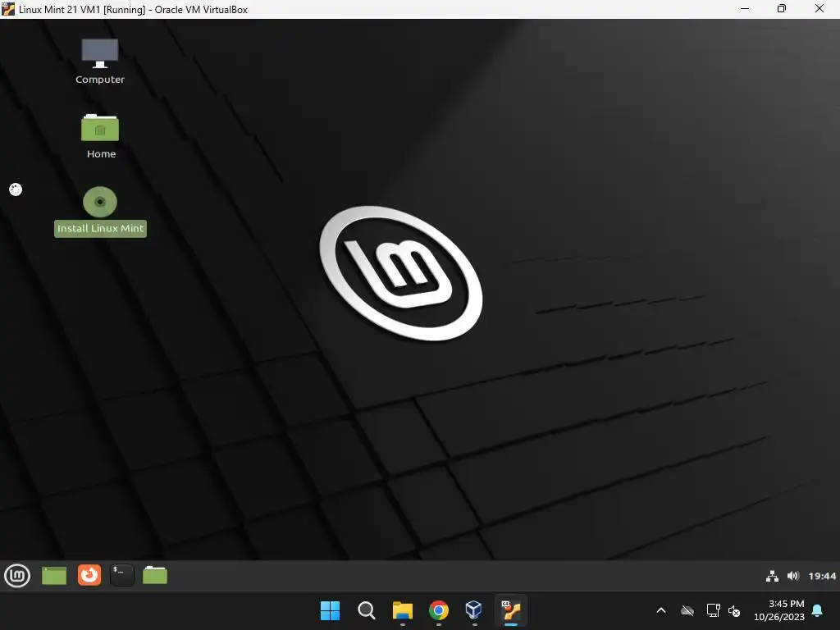The image size is (840, 630).
Task: Expand the hidden tray icons chevron
Action: pos(661,610)
